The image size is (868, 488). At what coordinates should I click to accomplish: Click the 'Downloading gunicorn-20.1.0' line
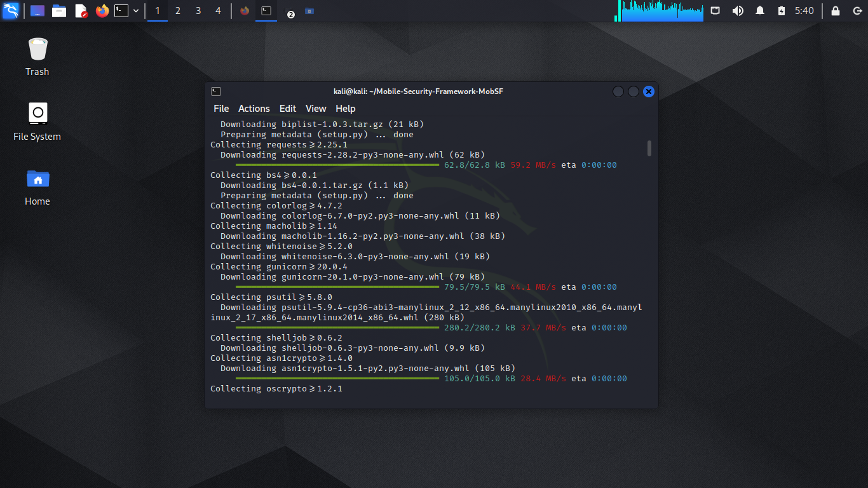353,277
